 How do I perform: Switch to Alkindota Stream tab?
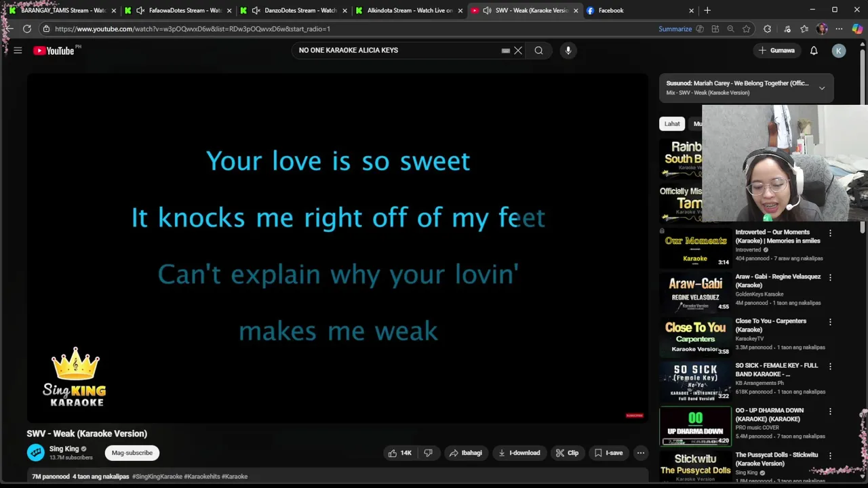(409, 10)
